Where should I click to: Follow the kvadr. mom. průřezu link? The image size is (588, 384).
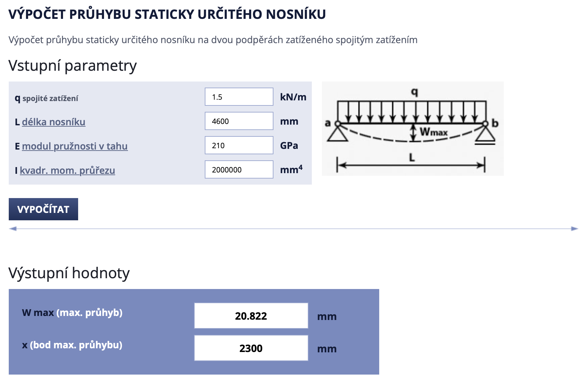(67, 170)
